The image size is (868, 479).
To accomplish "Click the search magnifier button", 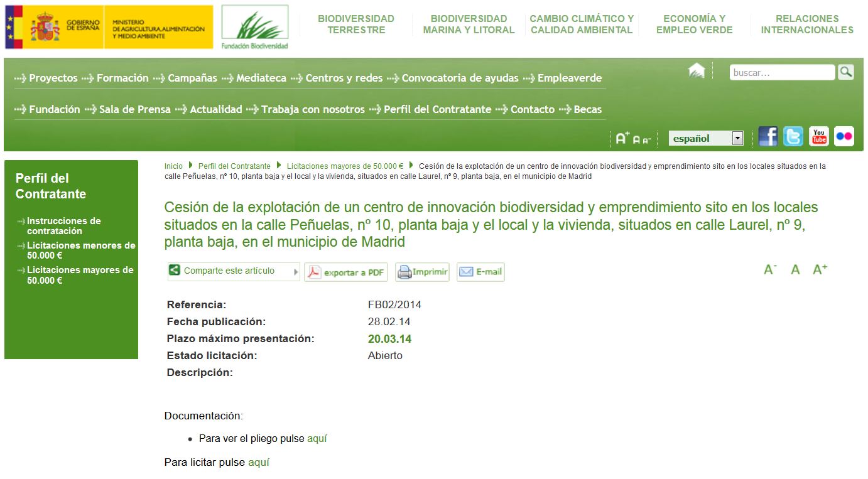I will pyautogui.click(x=845, y=72).
